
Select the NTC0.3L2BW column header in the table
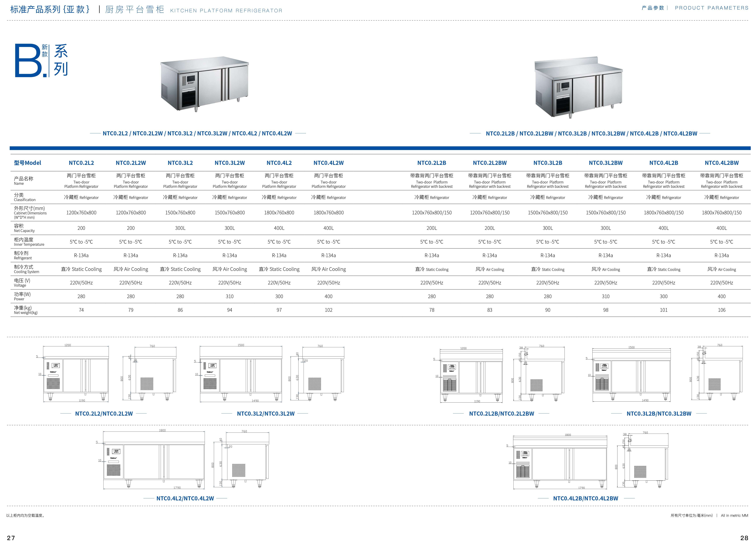(x=606, y=163)
